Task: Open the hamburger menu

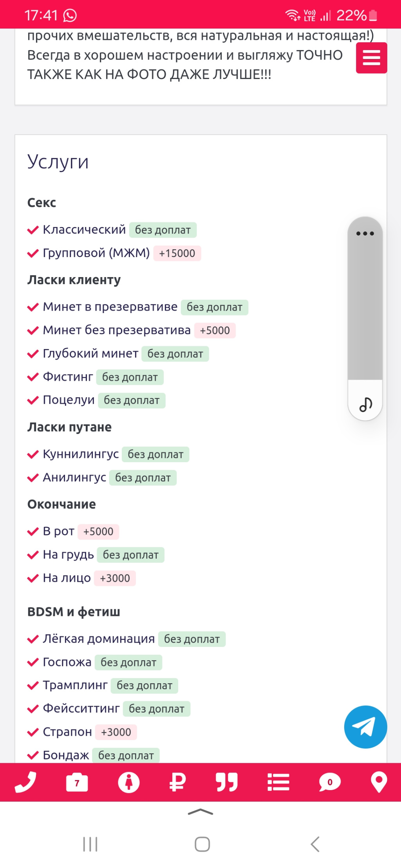Action: (371, 58)
